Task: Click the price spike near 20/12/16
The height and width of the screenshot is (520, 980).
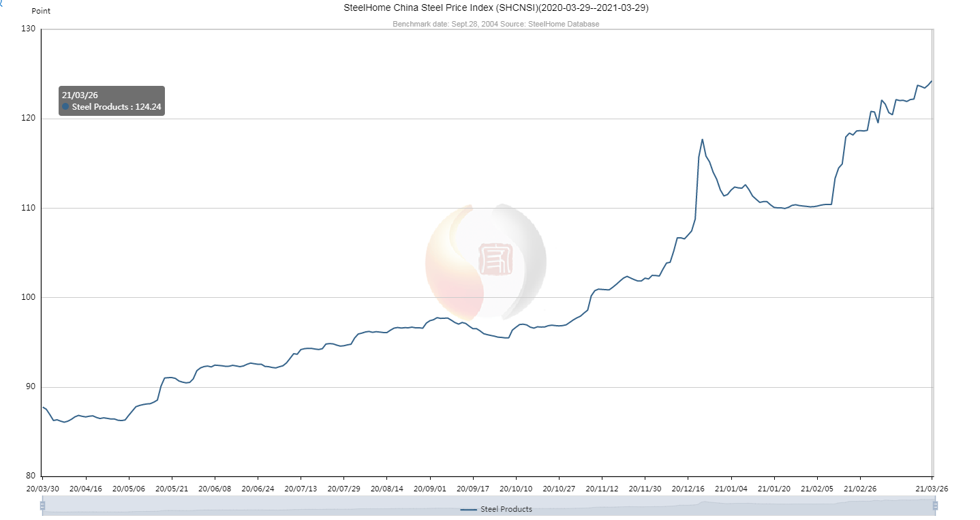Action: (x=701, y=140)
